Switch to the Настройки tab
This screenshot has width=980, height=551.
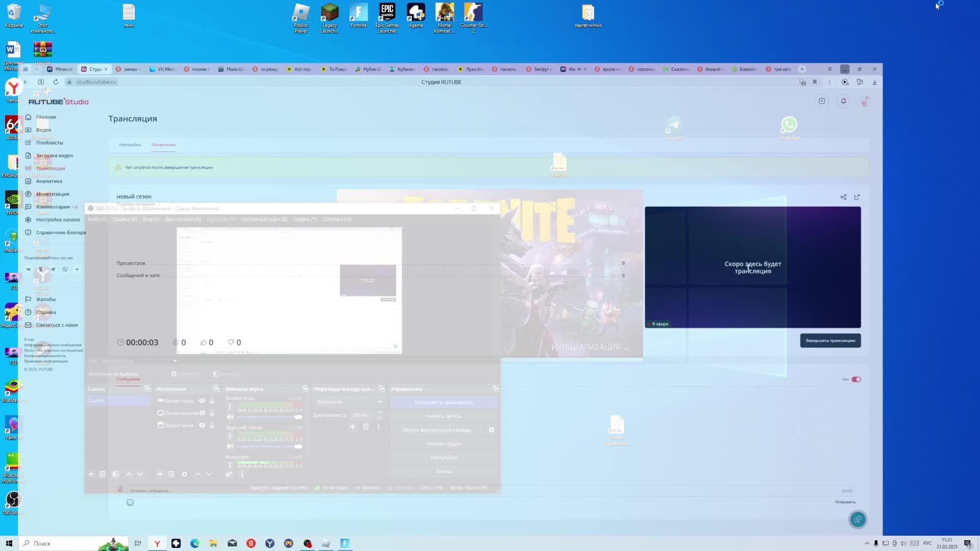(x=130, y=145)
